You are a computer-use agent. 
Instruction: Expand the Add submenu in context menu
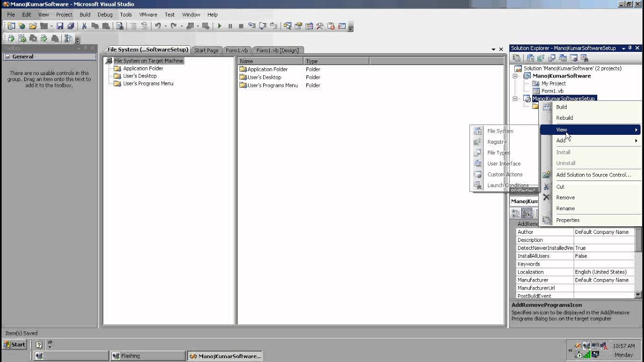(590, 141)
